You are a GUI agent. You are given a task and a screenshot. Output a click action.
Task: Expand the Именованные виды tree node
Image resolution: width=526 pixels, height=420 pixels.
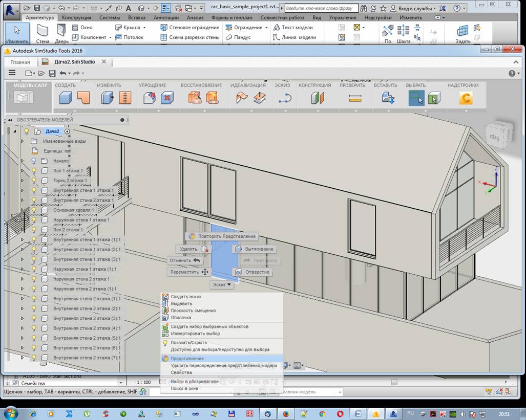click(22, 141)
